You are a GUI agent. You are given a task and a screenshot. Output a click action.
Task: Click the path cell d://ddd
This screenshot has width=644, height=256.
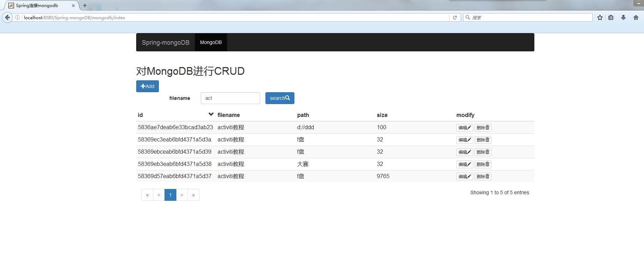pos(306,127)
